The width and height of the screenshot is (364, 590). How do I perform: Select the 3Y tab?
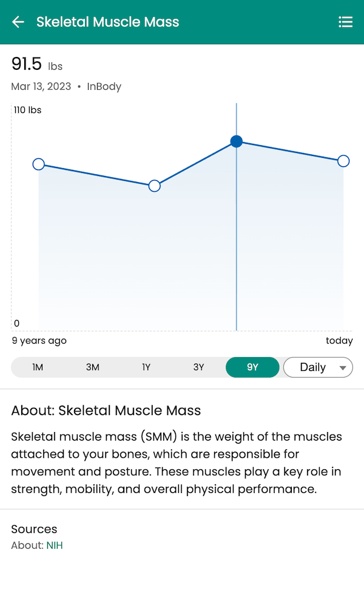coord(199,367)
